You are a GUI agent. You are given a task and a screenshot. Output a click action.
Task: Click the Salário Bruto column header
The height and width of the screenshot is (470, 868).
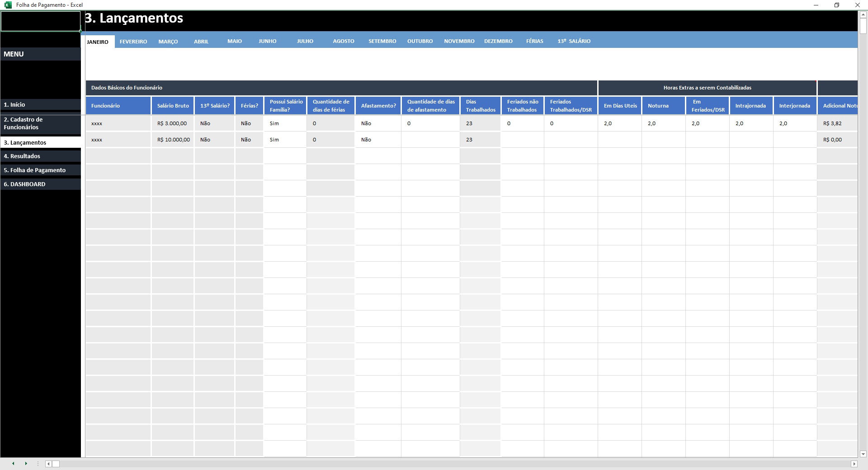[x=173, y=106]
